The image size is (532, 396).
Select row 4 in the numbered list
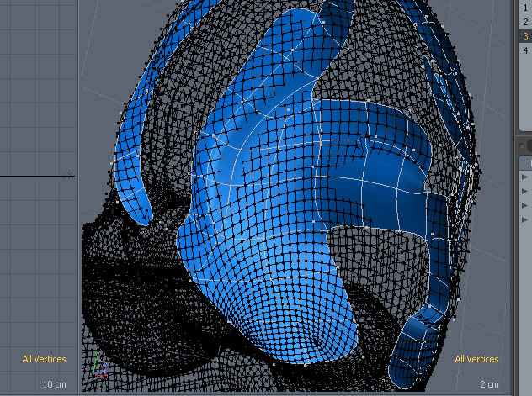click(525, 50)
